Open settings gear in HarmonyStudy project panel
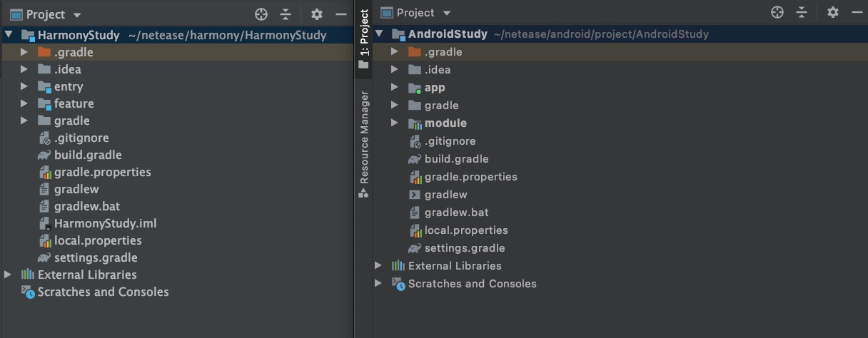 pos(317,14)
